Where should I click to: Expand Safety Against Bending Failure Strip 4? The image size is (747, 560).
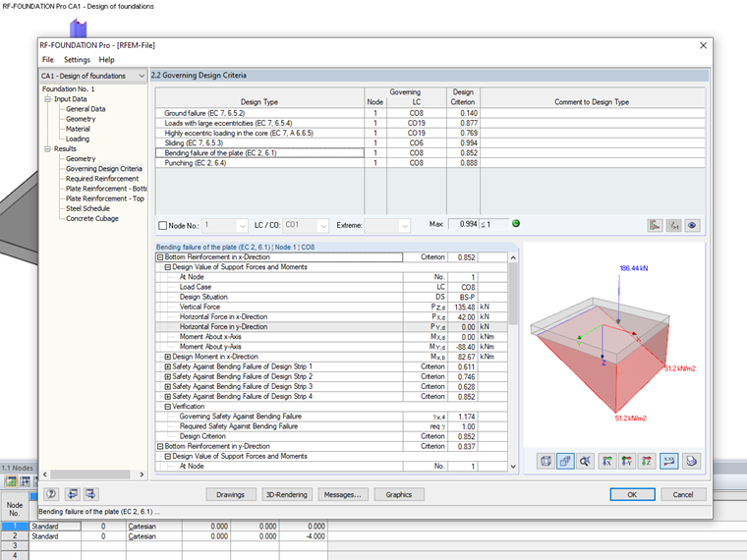(168, 397)
